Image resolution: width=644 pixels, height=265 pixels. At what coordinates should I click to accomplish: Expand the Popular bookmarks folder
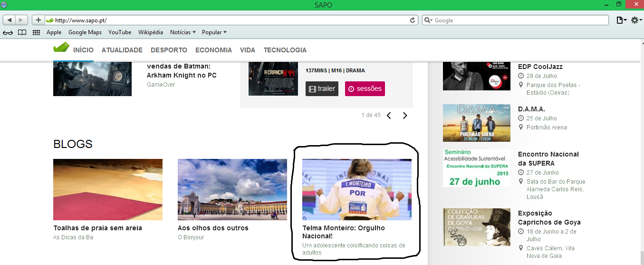pos(214,32)
